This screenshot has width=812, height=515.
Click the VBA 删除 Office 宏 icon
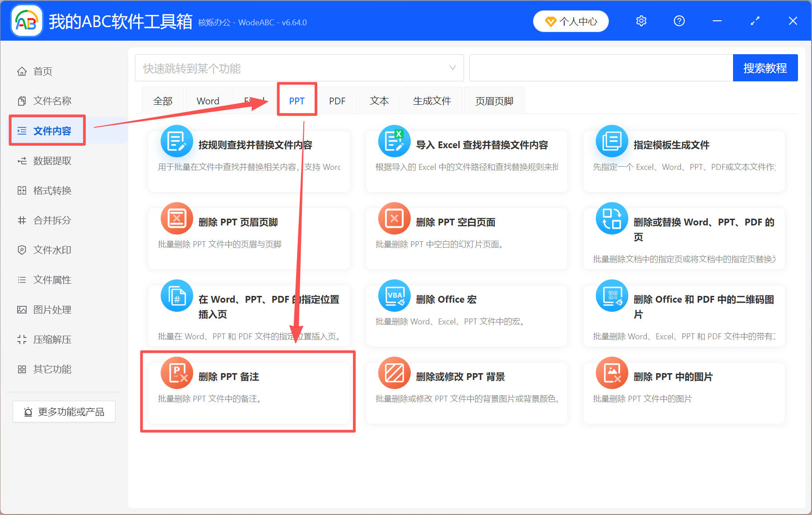394,296
